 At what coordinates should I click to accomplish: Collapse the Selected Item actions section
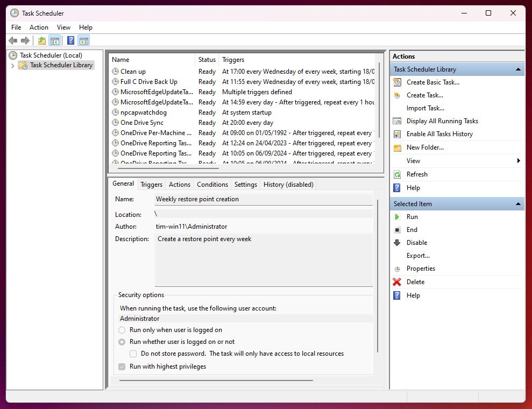click(x=518, y=204)
